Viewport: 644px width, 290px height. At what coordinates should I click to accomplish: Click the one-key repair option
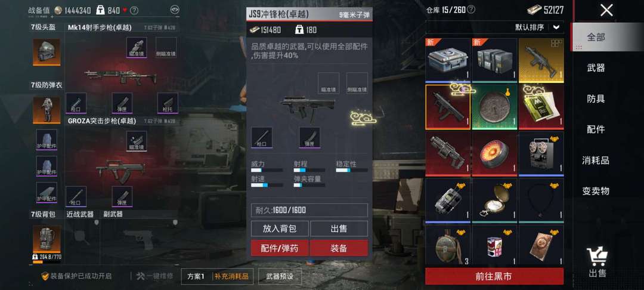coord(154,276)
